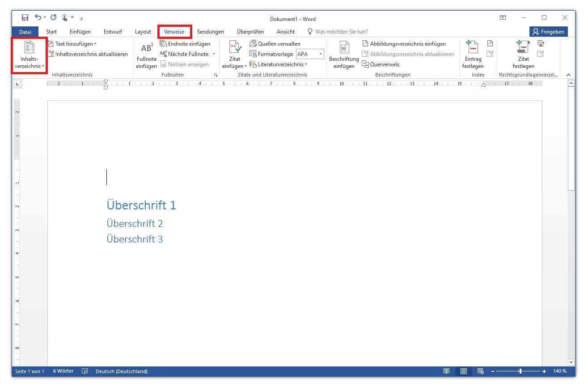Screen dimensions: 588x387
Task: Switch to the Ansicht tab
Action: tap(286, 32)
